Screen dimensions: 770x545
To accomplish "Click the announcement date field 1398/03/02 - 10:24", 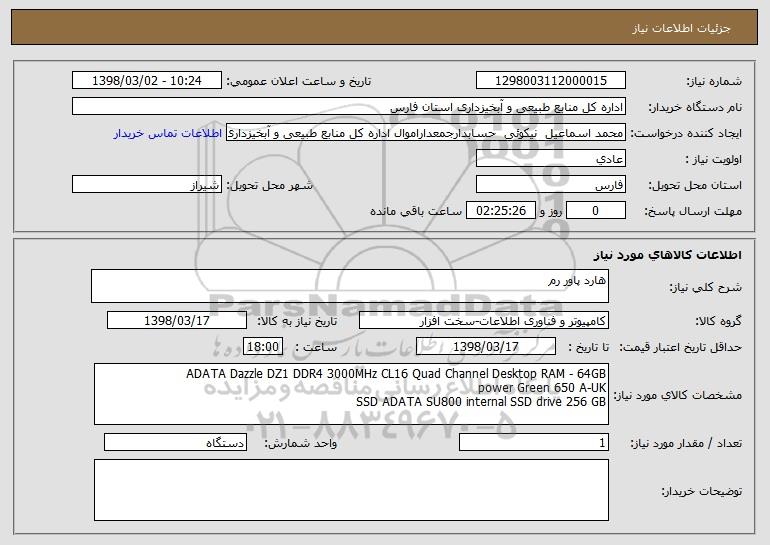I will click(x=146, y=81).
